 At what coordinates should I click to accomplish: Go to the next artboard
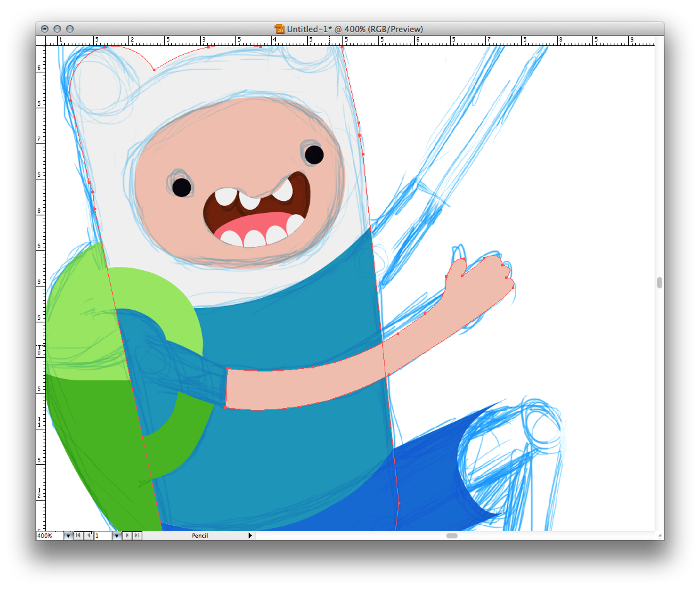(x=128, y=536)
